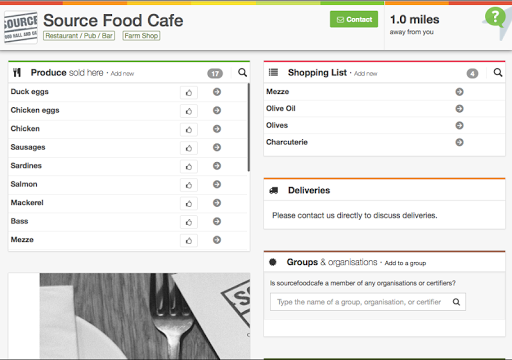Image resolution: width=512 pixels, height=360 pixels.
Task: Expand the Mezze shopping list arrow
Action: point(459,92)
